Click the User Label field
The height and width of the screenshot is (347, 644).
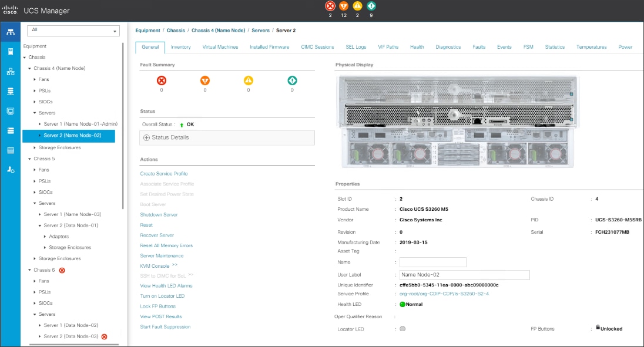pyautogui.click(x=465, y=275)
